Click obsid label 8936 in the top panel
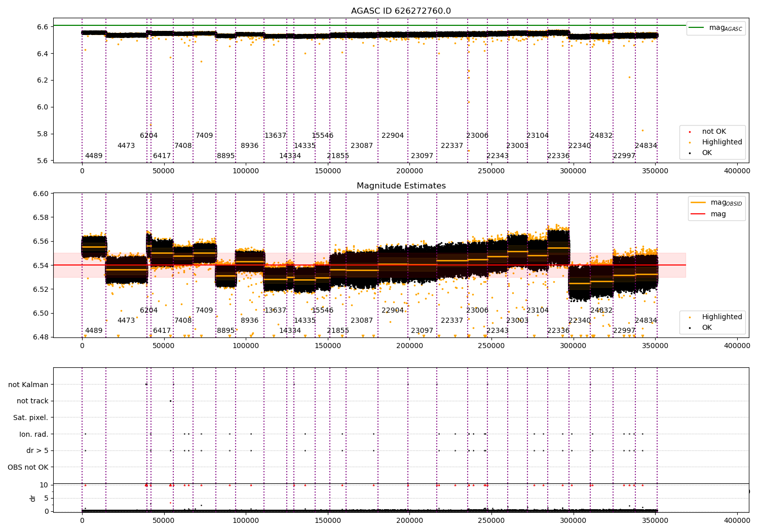 pos(250,146)
